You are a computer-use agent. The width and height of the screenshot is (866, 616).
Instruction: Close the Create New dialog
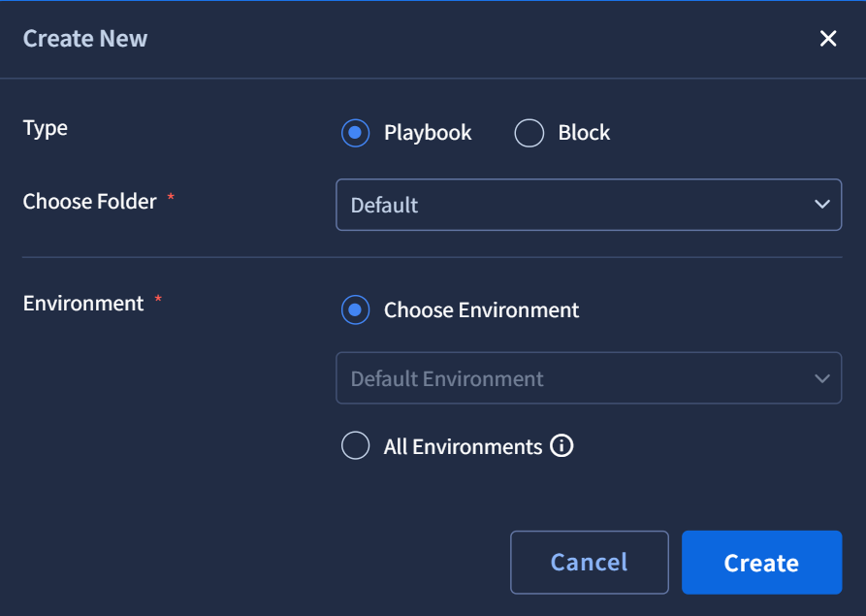(828, 39)
